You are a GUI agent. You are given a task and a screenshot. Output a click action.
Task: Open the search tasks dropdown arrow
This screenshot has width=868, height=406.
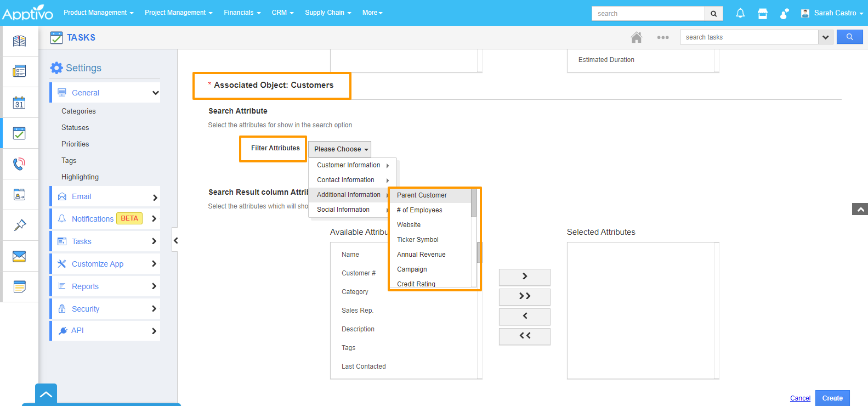point(825,37)
